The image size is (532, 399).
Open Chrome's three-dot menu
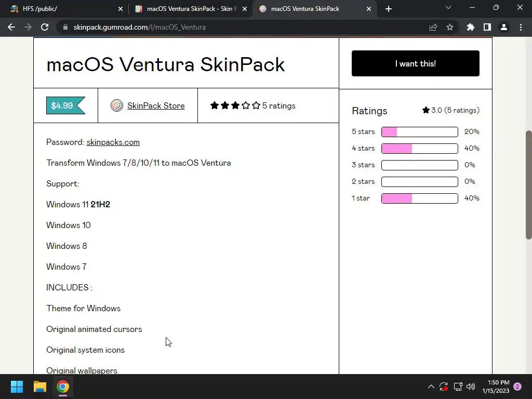pos(521,27)
